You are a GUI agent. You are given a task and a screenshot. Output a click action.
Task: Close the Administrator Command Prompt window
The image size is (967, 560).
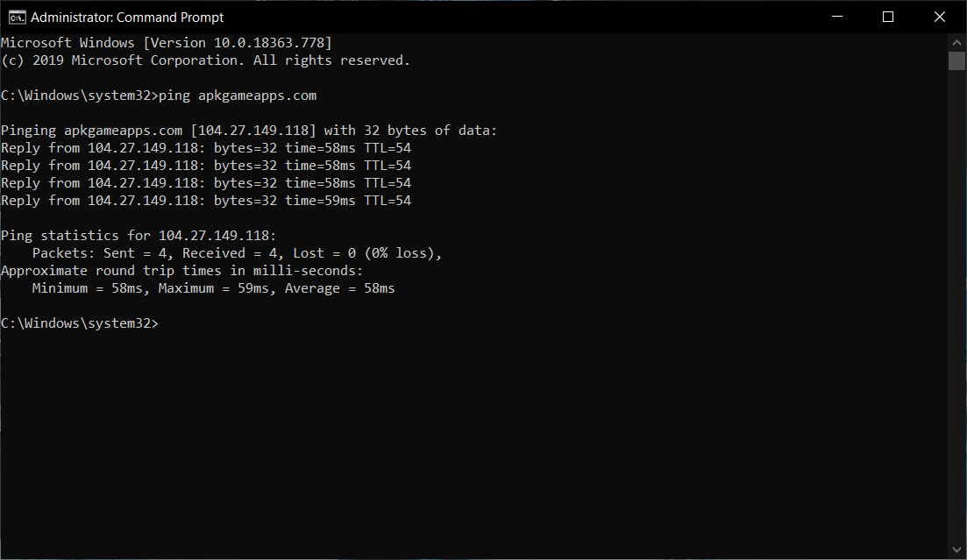click(x=938, y=17)
